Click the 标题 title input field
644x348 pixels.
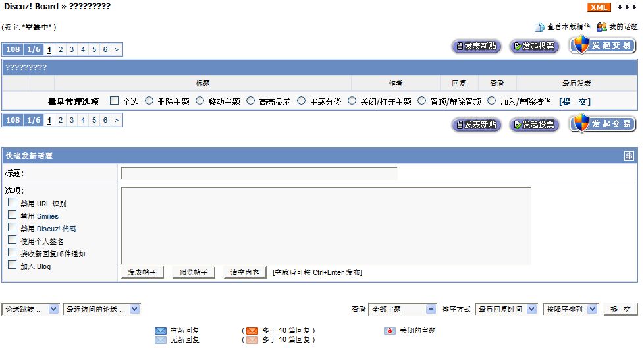tap(259, 173)
